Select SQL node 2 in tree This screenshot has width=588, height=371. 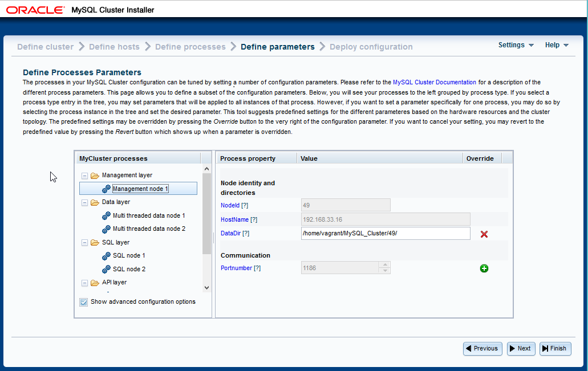129,270
